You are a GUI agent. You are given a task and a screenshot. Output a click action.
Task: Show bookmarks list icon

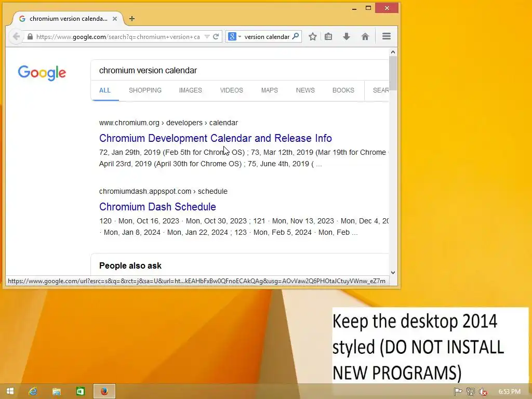[x=328, y=37]
